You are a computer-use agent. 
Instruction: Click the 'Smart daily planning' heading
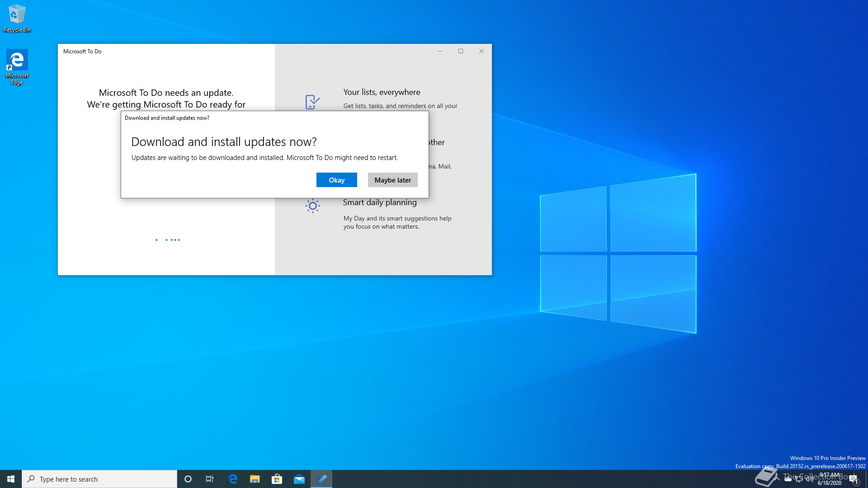(x=380, y=202)
